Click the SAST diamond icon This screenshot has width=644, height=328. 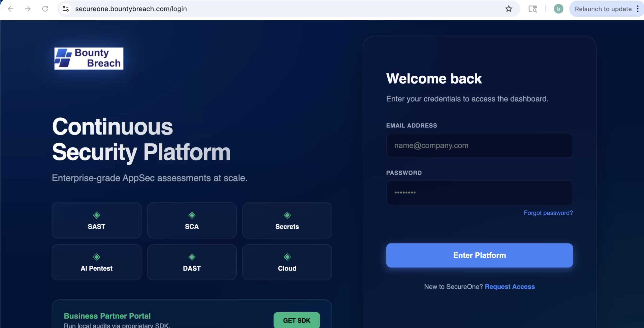pyautogui.click(x=96, y=215)
